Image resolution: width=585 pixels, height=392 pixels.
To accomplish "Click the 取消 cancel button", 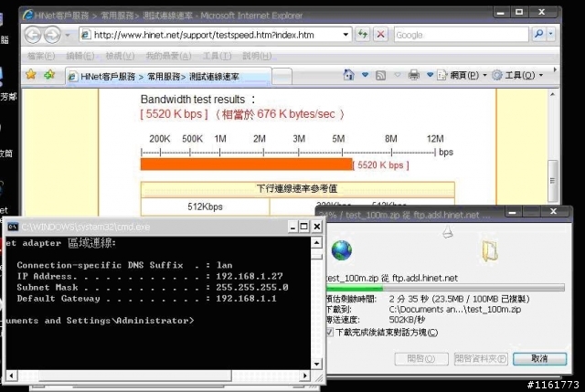I will 539,358.
